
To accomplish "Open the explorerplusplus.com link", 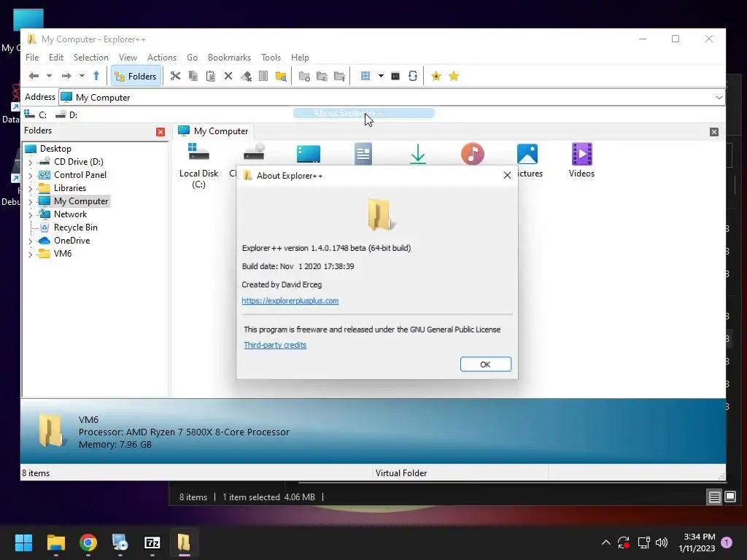I will tap(290, 300).
